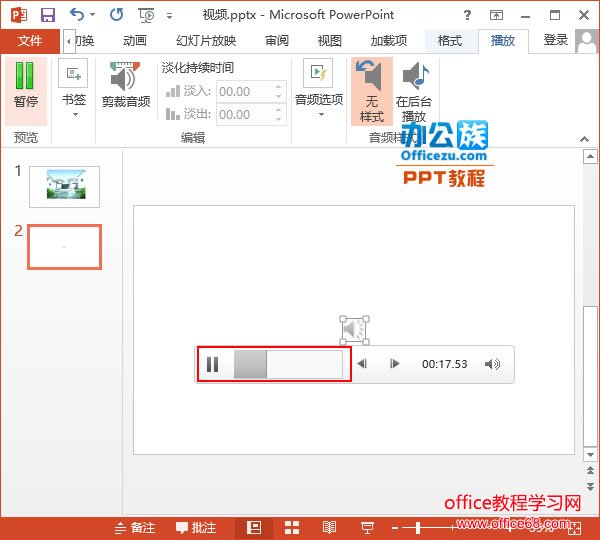600x540 pixels.
Task: Expand the Audio Options (音频选项) menu
Action: (x=319, y=90)
